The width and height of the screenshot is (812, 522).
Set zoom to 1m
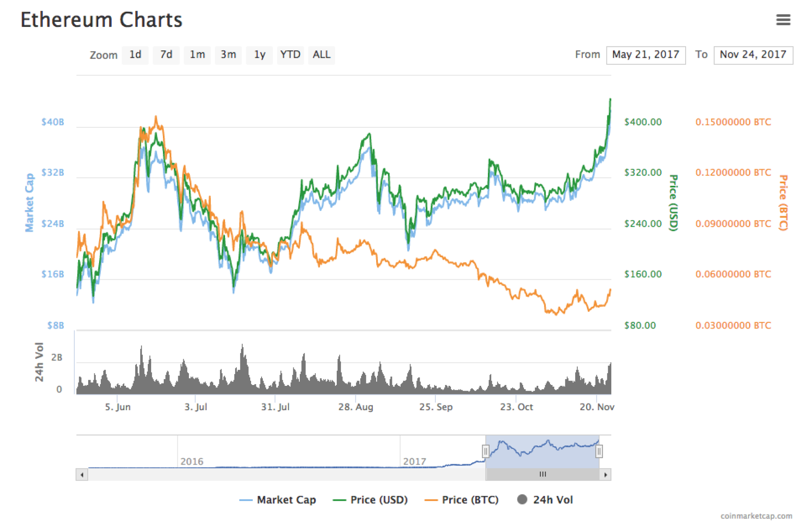(x=197, y=55)
